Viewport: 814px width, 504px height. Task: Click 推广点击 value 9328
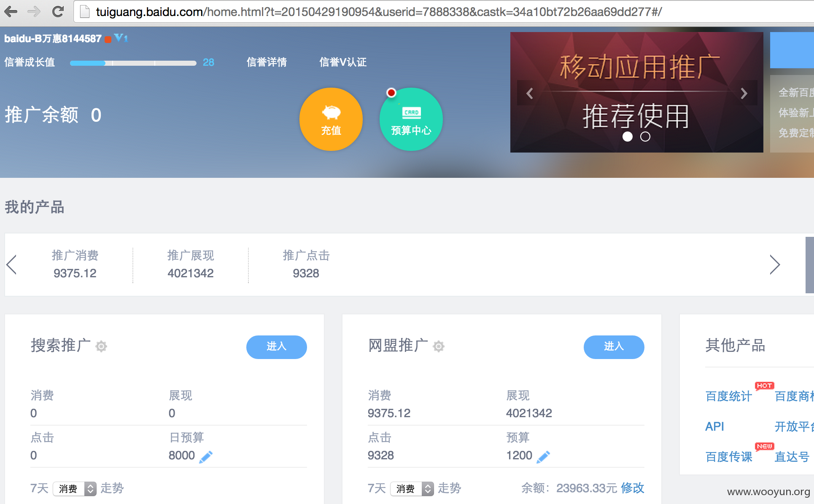coord(306,273)
